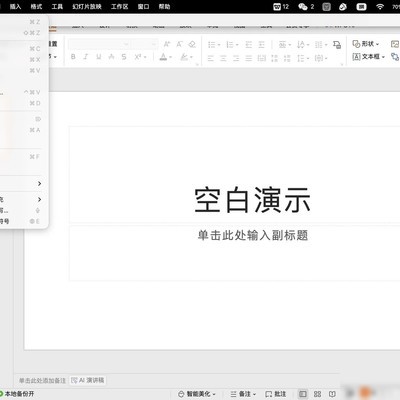Open the 形状 shapes dropdown

point(366,44)
